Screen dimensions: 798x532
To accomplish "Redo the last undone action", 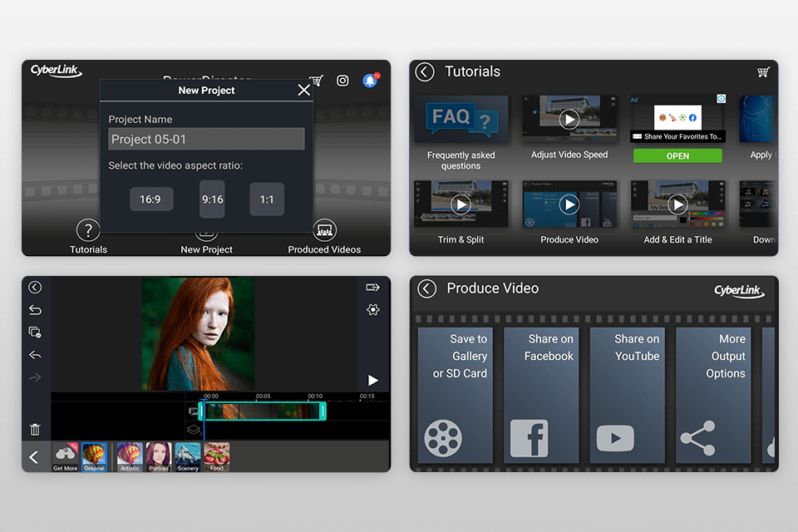I will tap(34, 377).
